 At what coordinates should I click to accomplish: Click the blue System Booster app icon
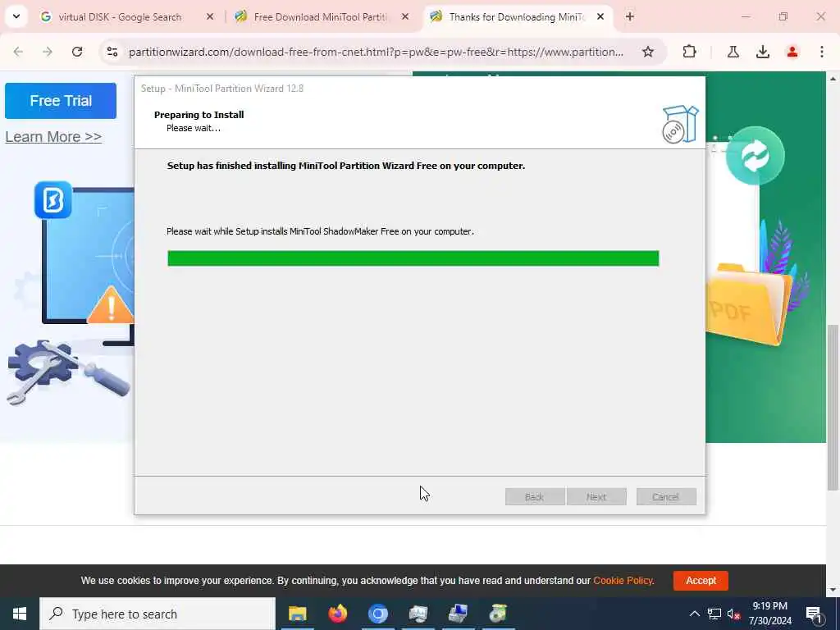click(53, 200)
